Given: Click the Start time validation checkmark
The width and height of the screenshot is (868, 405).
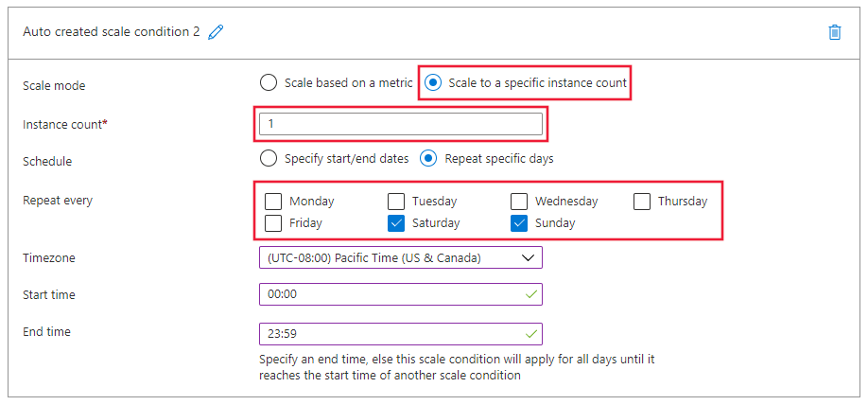Looking at the screenshot, I should [530, 295].
